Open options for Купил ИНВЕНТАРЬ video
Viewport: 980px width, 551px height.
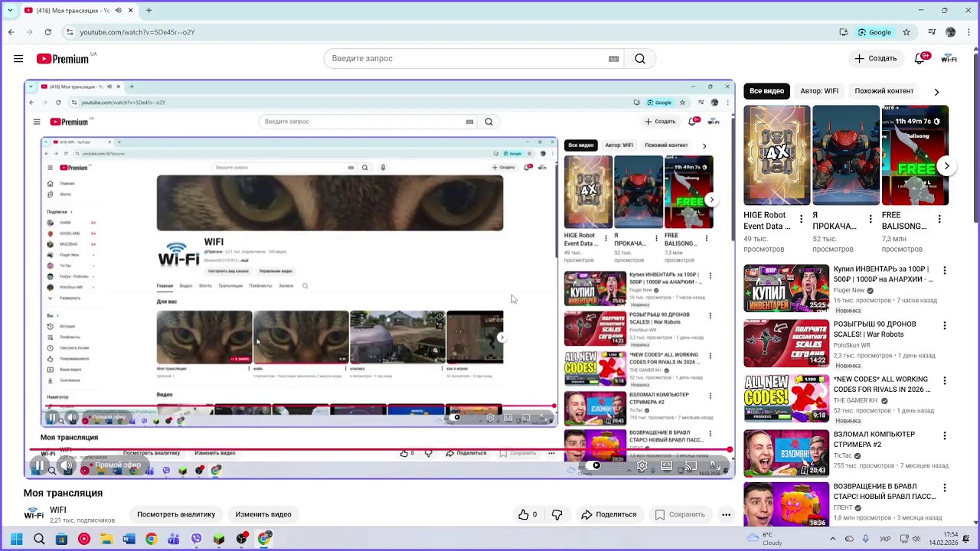[945, 271]
